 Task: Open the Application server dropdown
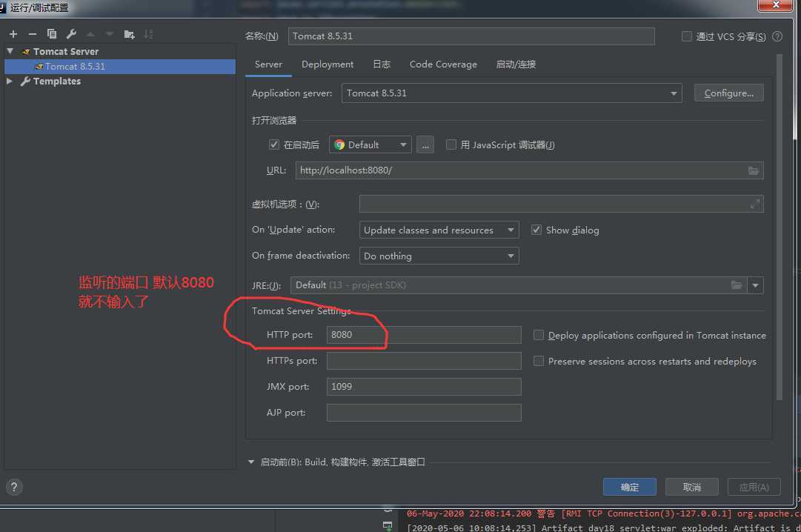click(512, 93)
